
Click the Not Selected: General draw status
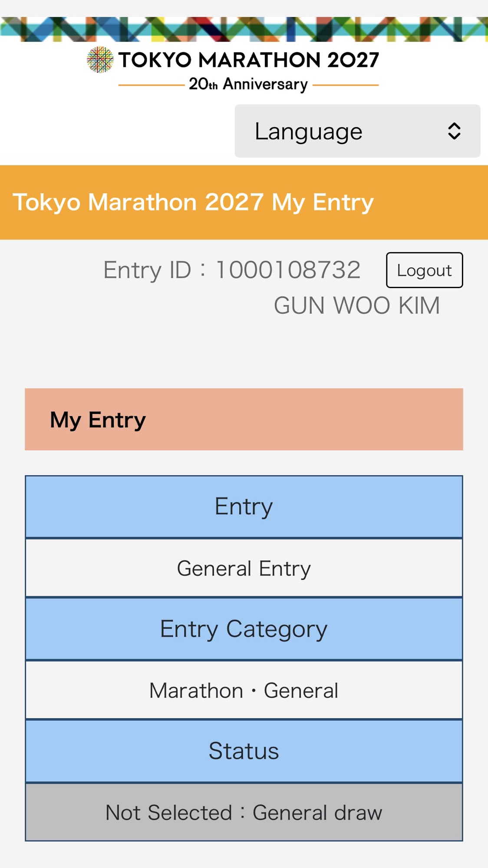click(244, 812)
